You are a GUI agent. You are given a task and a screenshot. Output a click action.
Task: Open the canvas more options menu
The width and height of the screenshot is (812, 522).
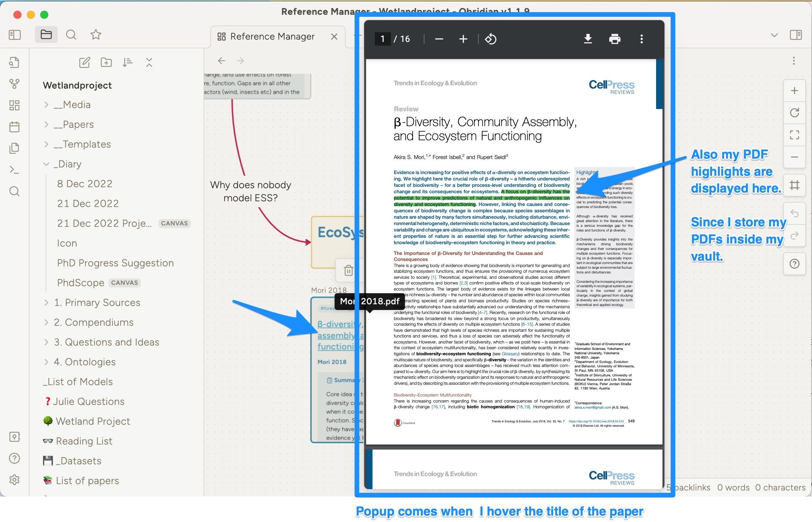[793, 61]
